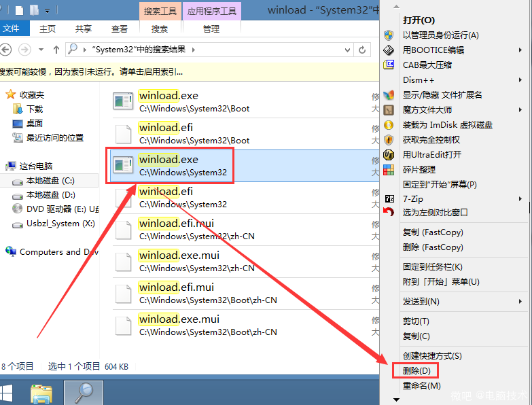
Task: Click the BOOTICE diamond icon
Action: click(x=389, y=50)
